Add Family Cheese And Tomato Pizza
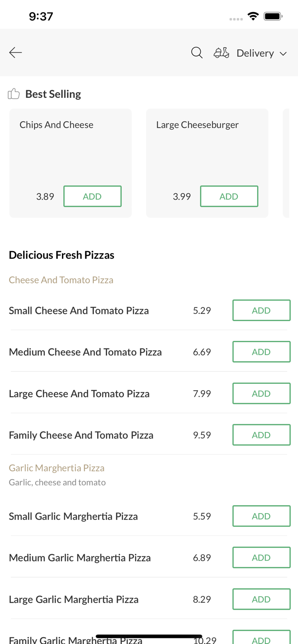 [x=261, y=434]
